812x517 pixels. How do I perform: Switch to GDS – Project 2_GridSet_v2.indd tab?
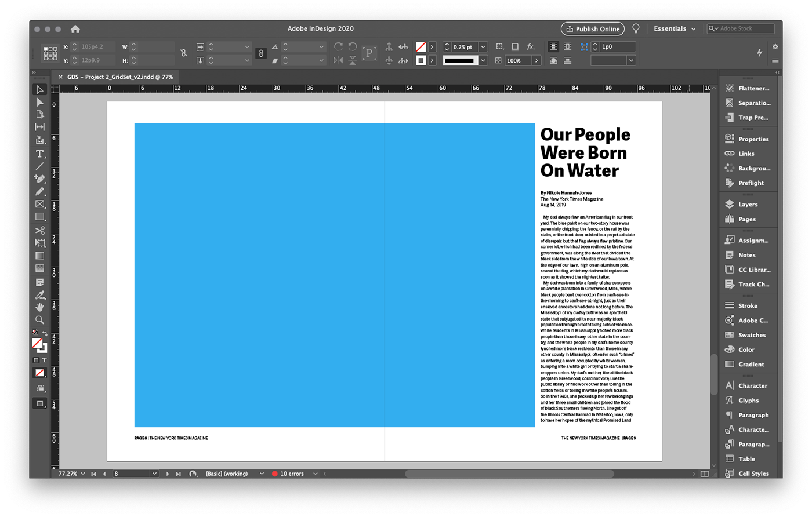click(120, 77)
